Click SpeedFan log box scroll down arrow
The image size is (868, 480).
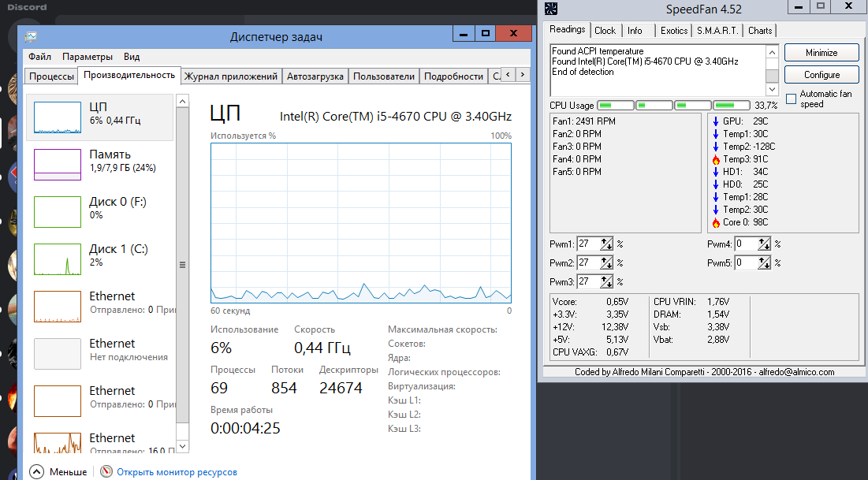click(x=773, y=88)
